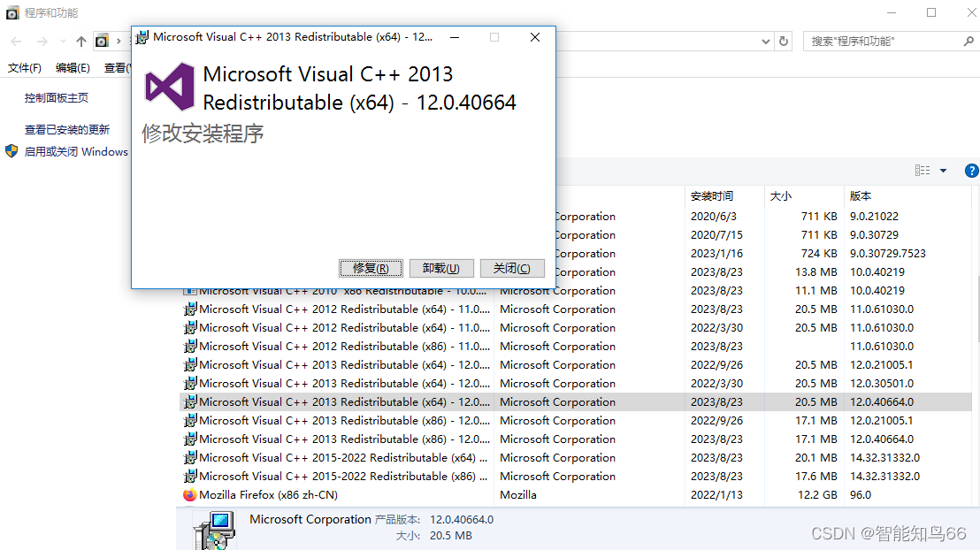Click install date 2023/1/16 cell
Screen dimensions: 980x550
pyautogui.click(x=717, y=253)
